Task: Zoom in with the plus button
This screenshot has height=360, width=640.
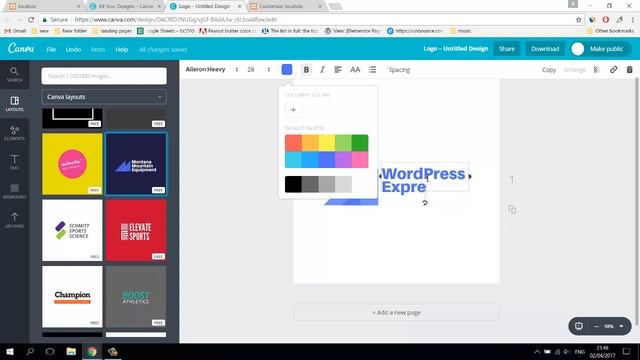Action: click(621, 326)
